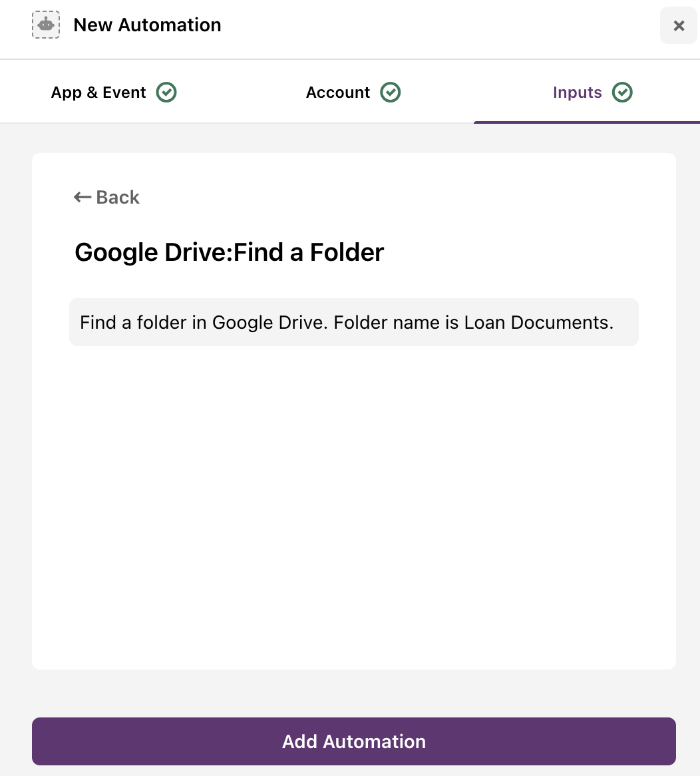Click the Add Automation button

pos(354,741)
